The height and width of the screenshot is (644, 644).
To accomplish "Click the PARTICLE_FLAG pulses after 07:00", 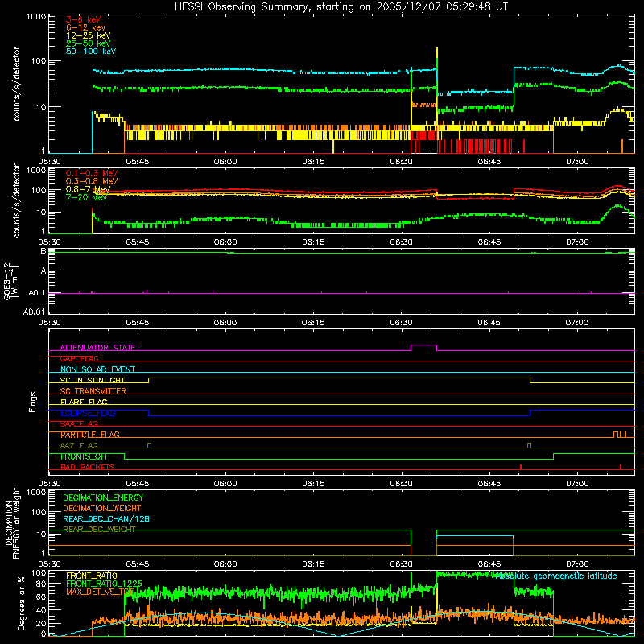I will coord(620,434).
